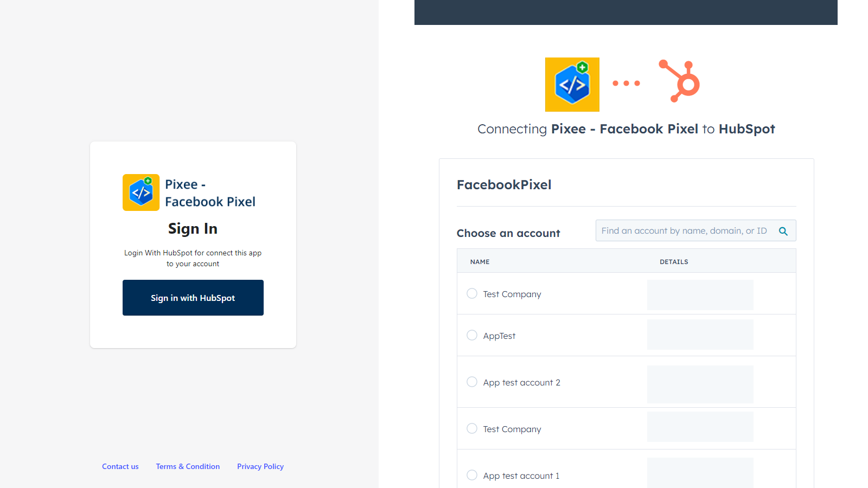Click the Pixee app icon beside the connector dots
Image resolution: width=868 pixels, height=488 pixels.
[x=572, y=84]
